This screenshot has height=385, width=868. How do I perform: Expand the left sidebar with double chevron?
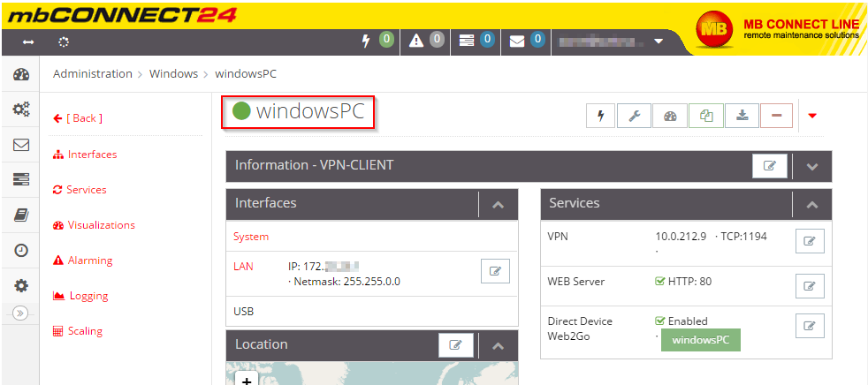[20, 313]
